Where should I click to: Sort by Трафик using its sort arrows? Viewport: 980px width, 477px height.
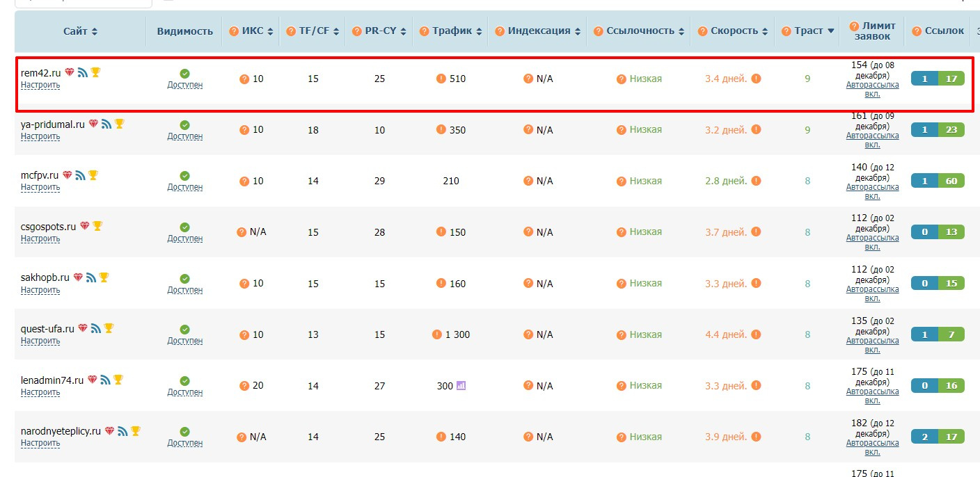(479, 31)
